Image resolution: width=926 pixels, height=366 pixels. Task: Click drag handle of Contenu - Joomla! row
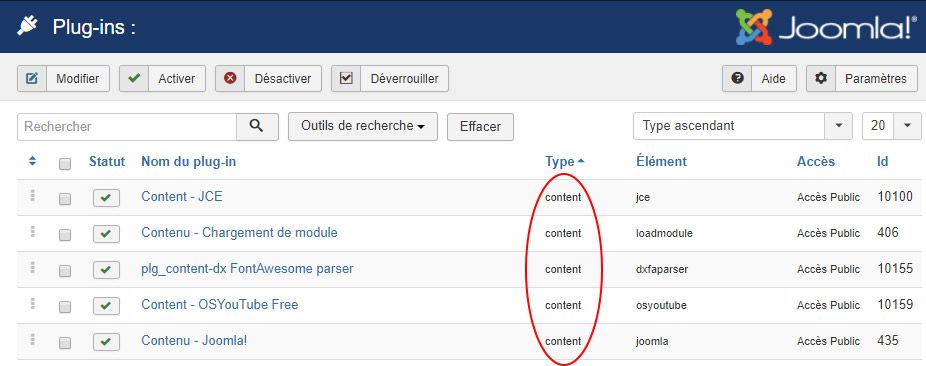point(32,340)
